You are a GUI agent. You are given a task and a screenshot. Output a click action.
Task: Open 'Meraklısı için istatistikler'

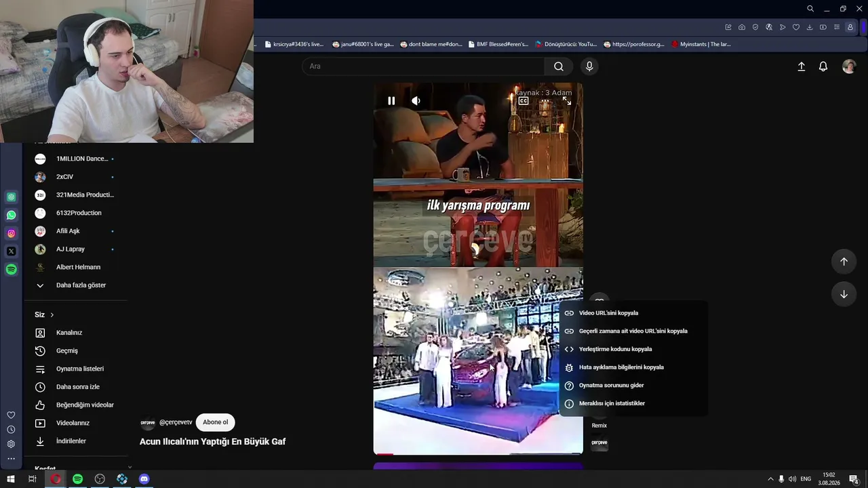click(633, 403)
